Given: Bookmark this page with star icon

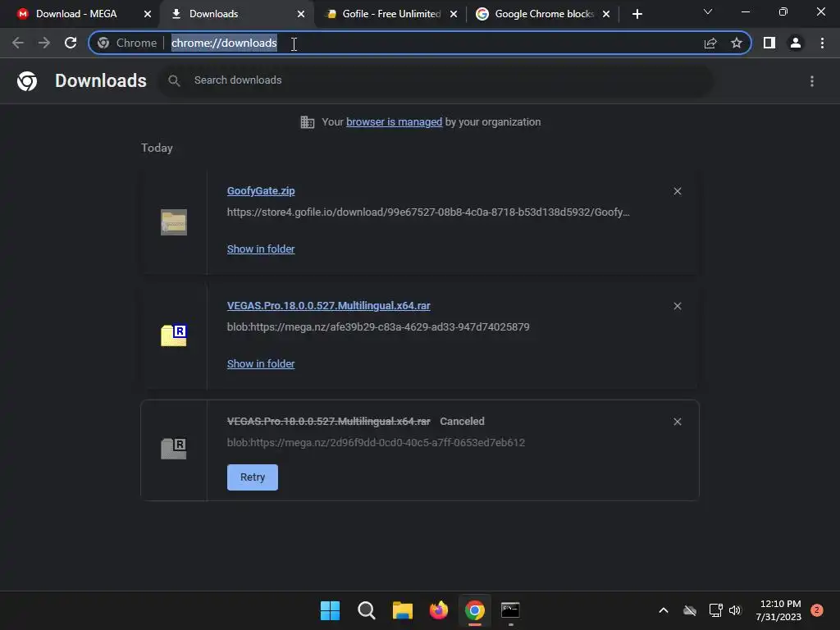Looking at the screenshot, I should [737, 43].
